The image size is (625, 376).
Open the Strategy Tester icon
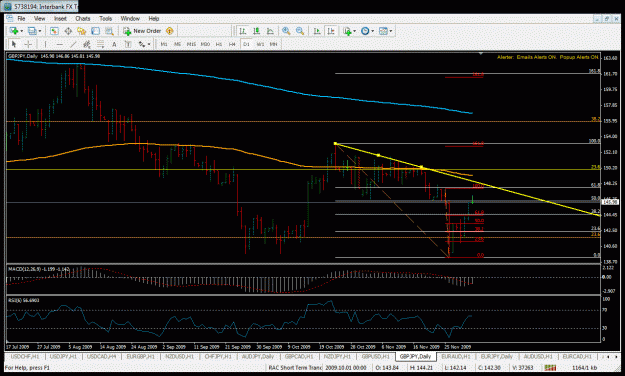(109, 31)
